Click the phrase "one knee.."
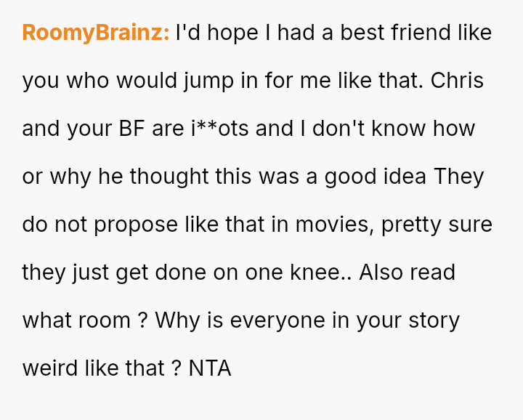The image size is (523, 420). tap(297, 272)
